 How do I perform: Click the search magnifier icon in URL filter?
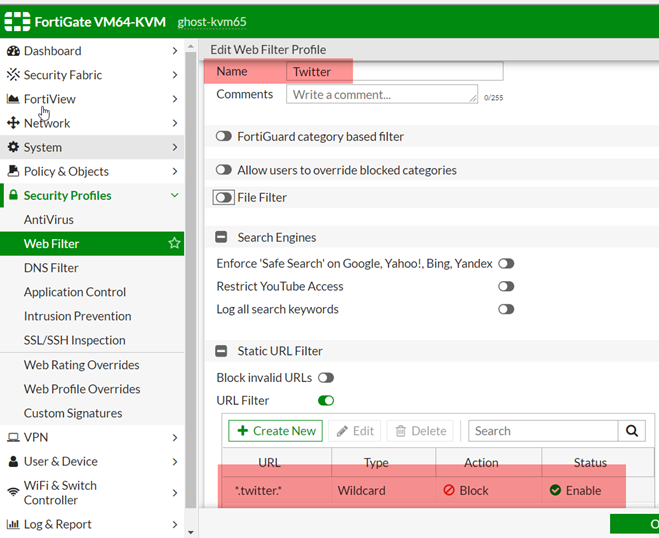pyautogui.click(x=631, y=431)
